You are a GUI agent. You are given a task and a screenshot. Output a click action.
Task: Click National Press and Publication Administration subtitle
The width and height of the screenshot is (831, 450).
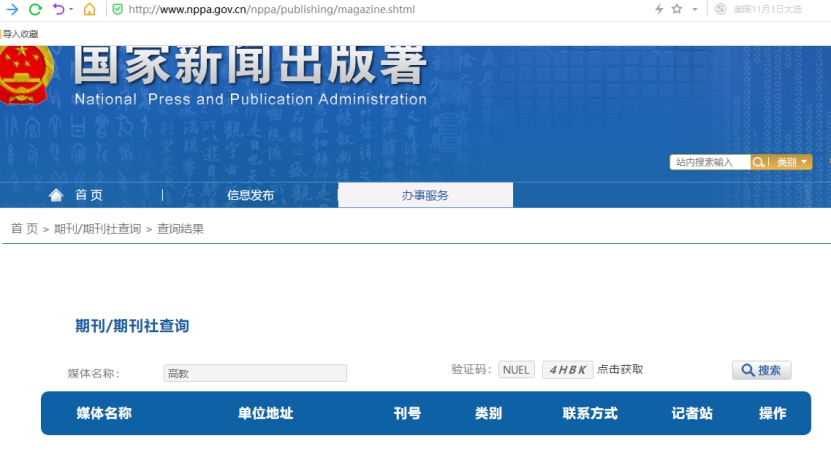251,99
